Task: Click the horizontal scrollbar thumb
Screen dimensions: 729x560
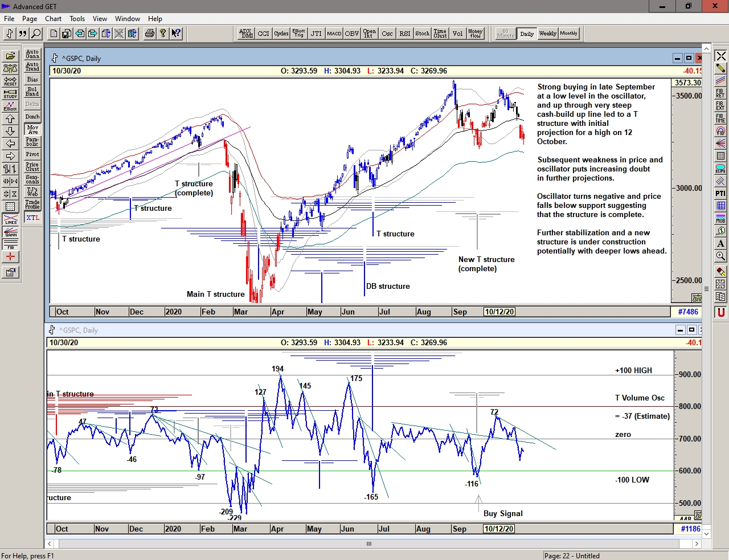Action: click(x=369, y=543)
